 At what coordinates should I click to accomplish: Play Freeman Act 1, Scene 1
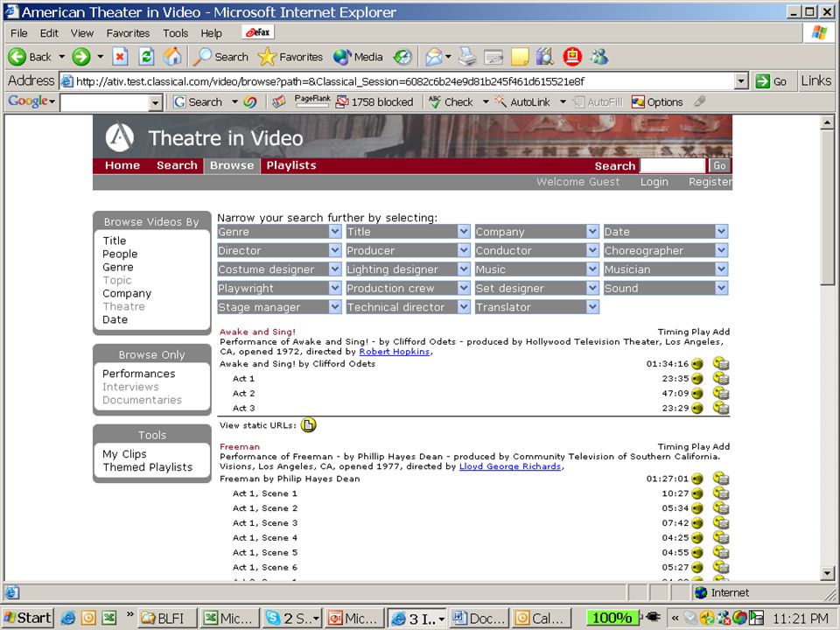pos(697,493)
